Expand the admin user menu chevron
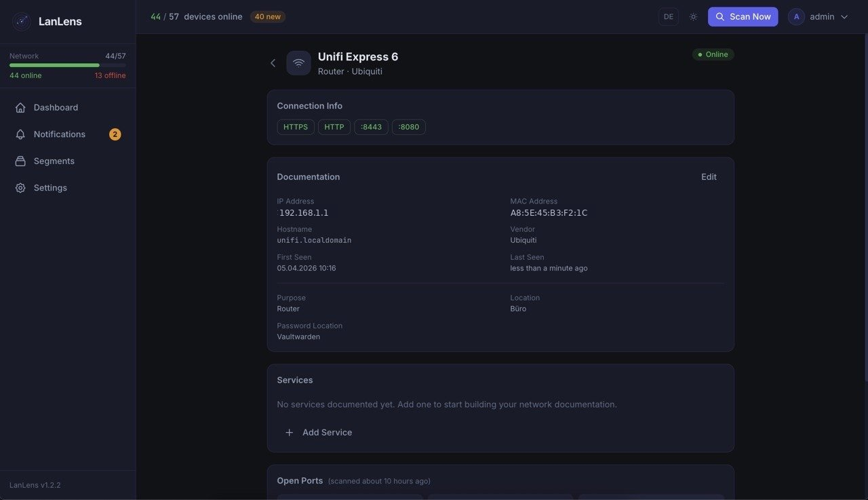The height and width of the screenshot is (500, 868). pos(844,17)
